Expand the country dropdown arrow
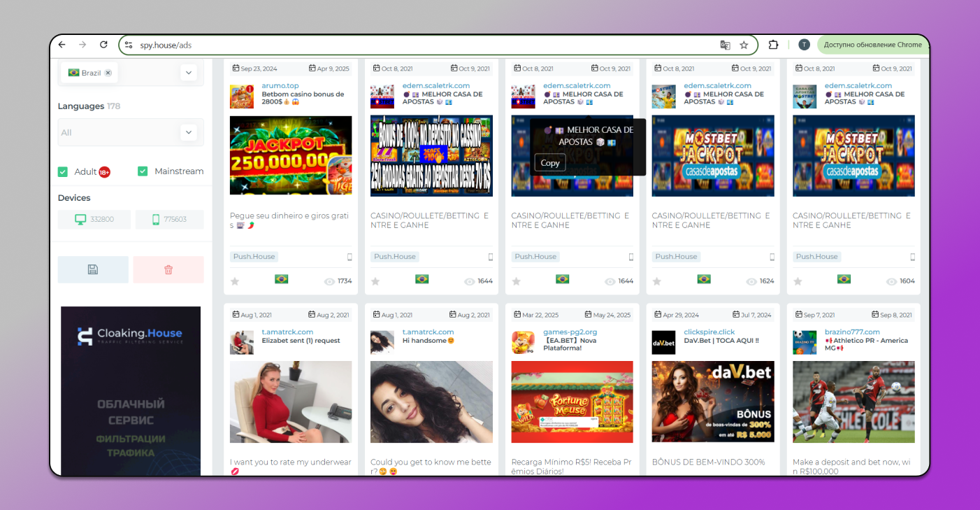The width and height of the screenshot is (980, 510). coord(188,73)
